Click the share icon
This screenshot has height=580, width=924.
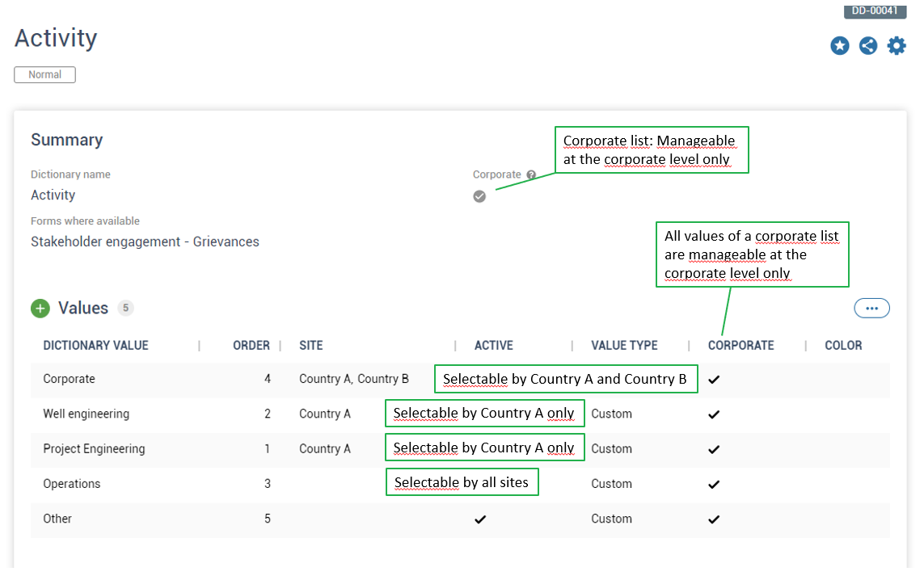pyautogui.click(x=868, y=46)
